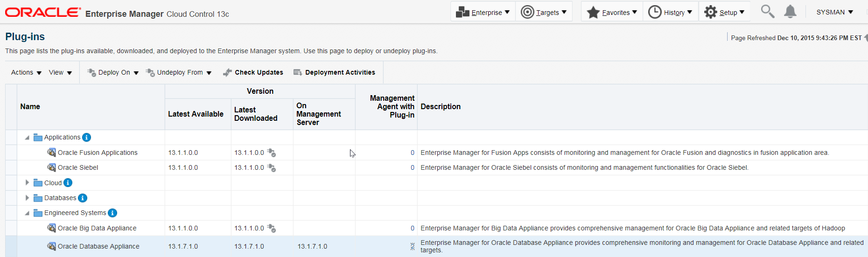Click info icon beside Engineered Systems
Image resolution: width=868 pixels, height=257 pixels.
tap(112, 213)
